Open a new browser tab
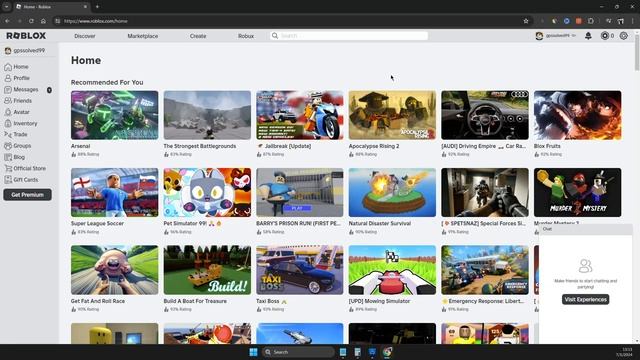The width and height of the screenshot is (640, 360). click(x=97, y=7)
